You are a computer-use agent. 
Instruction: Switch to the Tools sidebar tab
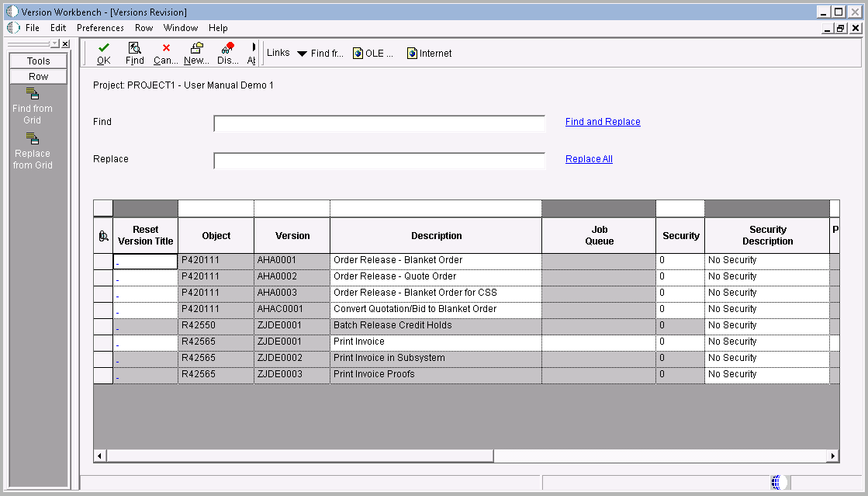(37, 60)
